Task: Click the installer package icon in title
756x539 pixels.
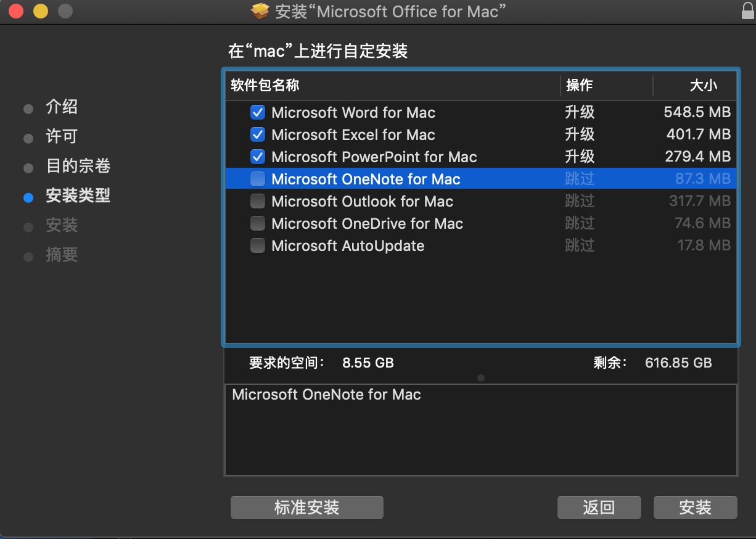Action: pos(261,11)
